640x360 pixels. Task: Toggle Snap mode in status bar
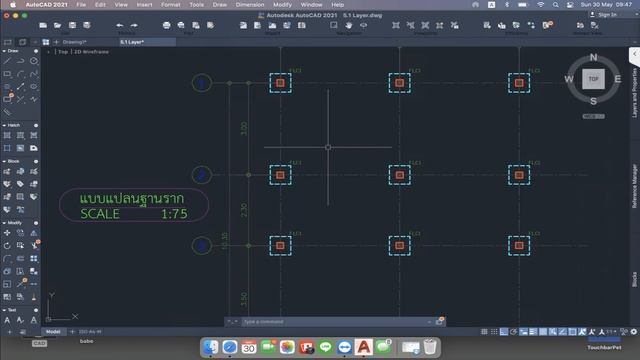(494, 332)
